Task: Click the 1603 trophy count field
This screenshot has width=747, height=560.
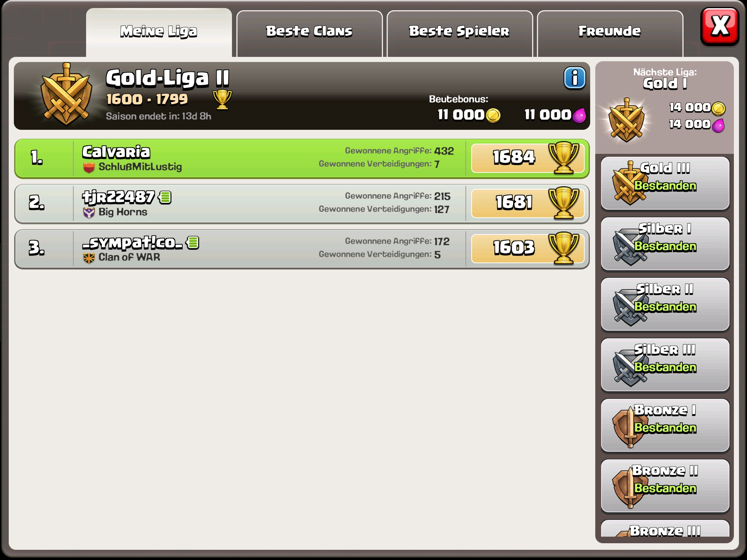Action: click(x=528, y=249)
